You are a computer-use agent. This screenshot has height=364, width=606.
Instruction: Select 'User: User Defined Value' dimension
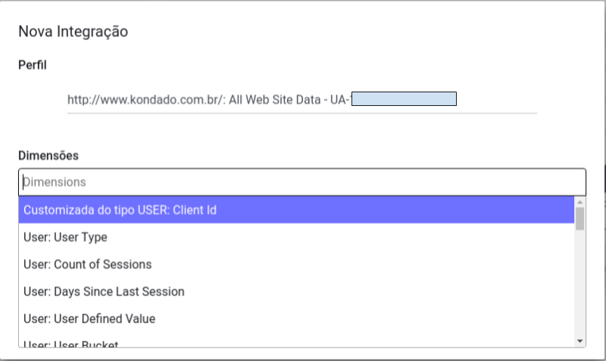295,319
